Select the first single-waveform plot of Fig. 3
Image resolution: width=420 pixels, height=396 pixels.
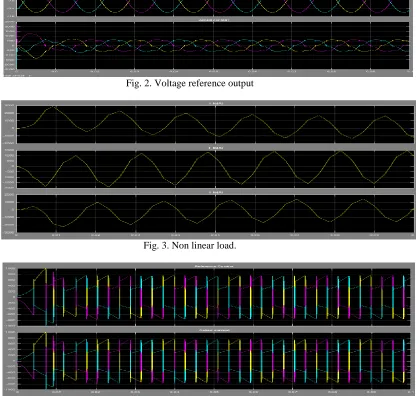coord(215,125)
